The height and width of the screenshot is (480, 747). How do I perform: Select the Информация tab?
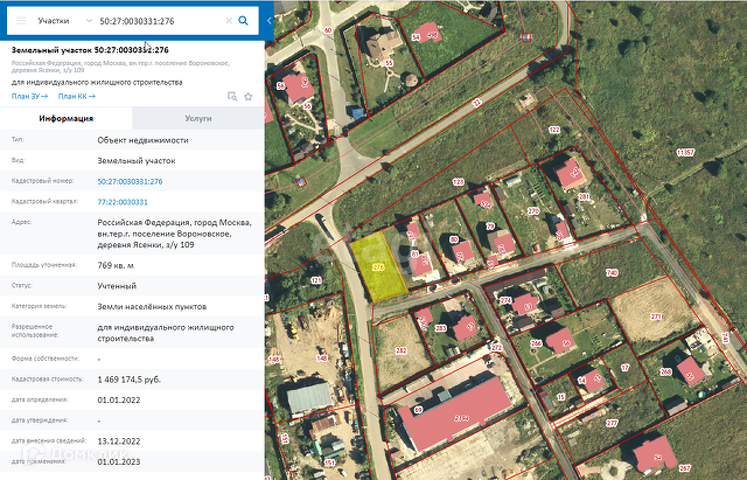click(x=66, y=119)
